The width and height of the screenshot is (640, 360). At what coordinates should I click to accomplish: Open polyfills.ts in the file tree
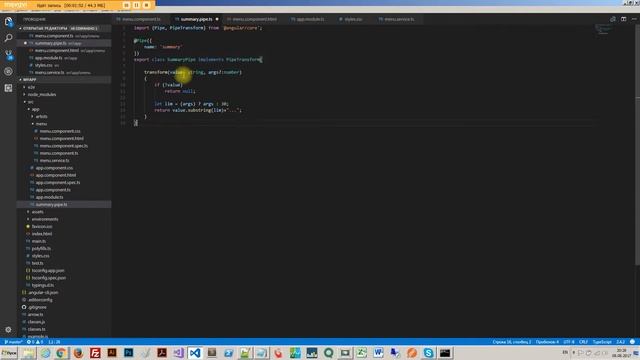(41, 249)
